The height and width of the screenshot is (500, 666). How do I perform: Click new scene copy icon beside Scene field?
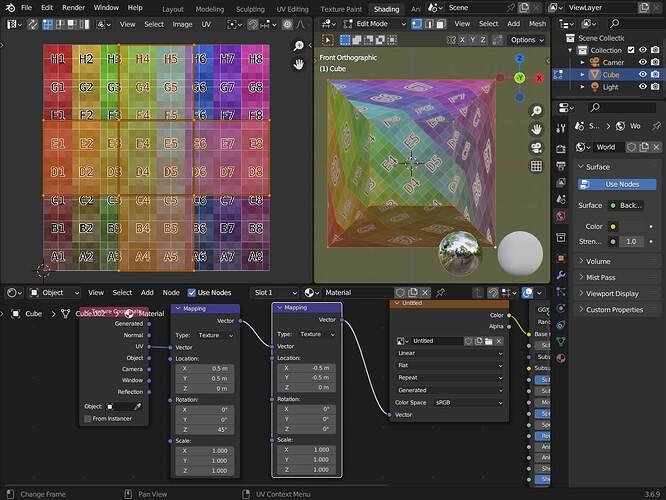pos(524,8)
